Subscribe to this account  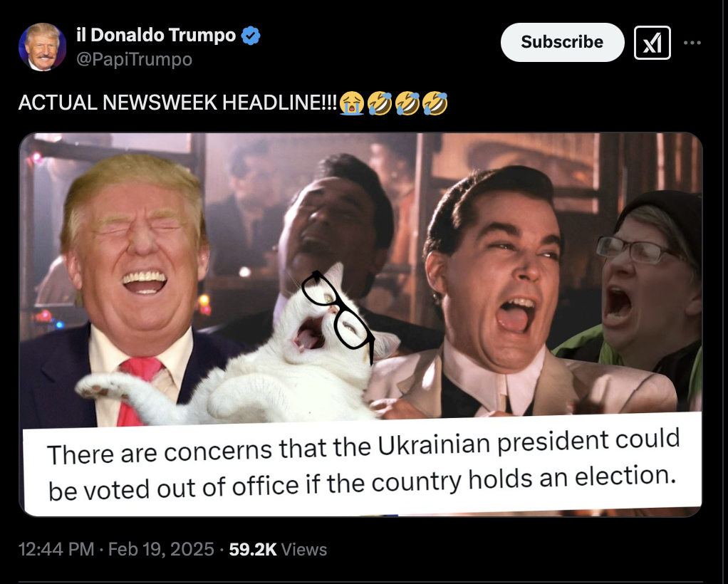click(x=562, y=42)
